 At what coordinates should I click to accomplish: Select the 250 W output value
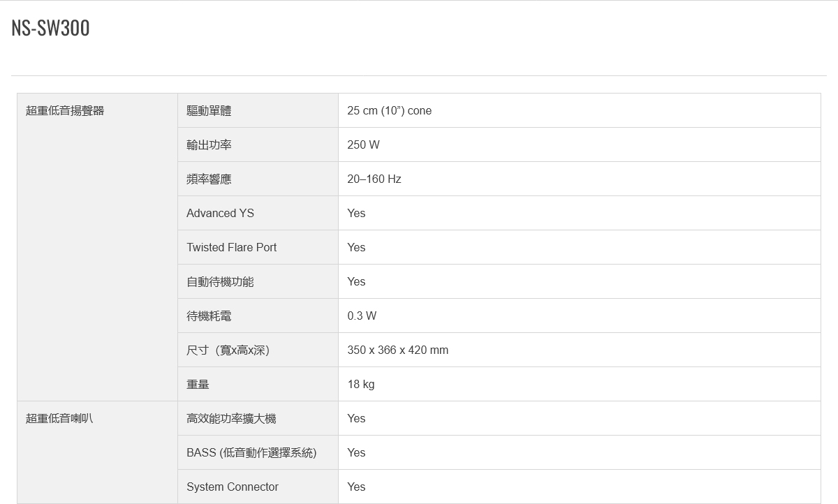[364, 144]
